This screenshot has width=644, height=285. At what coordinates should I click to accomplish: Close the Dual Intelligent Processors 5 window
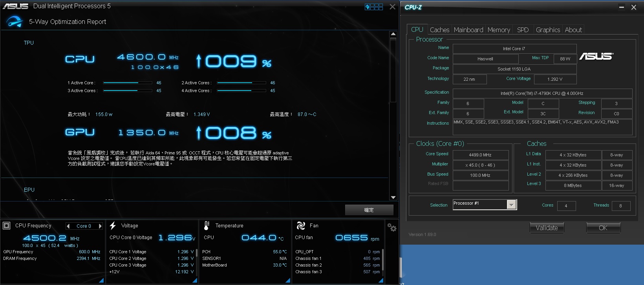pos(392,7)
